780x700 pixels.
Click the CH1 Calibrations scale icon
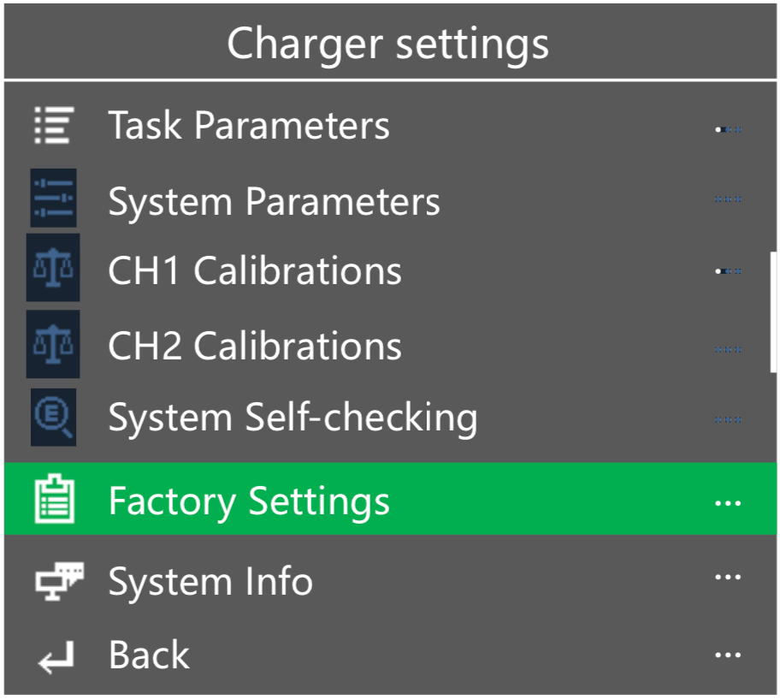[x=53, y=269]
